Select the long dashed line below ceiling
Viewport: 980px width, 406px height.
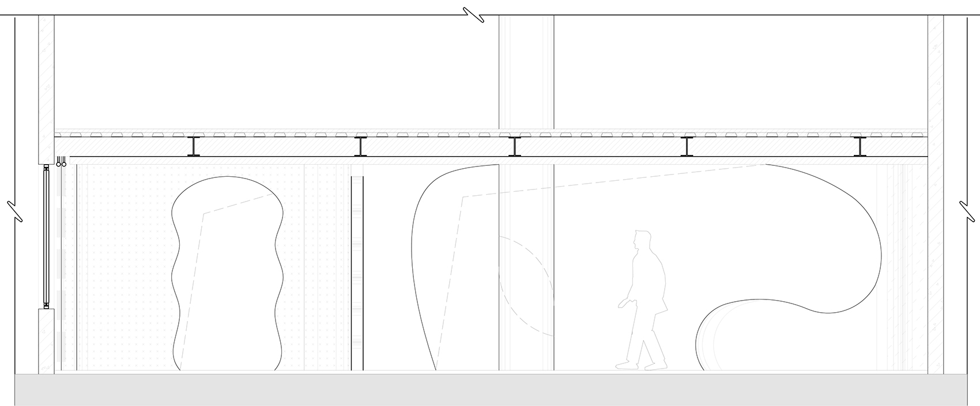click(611, 181)
